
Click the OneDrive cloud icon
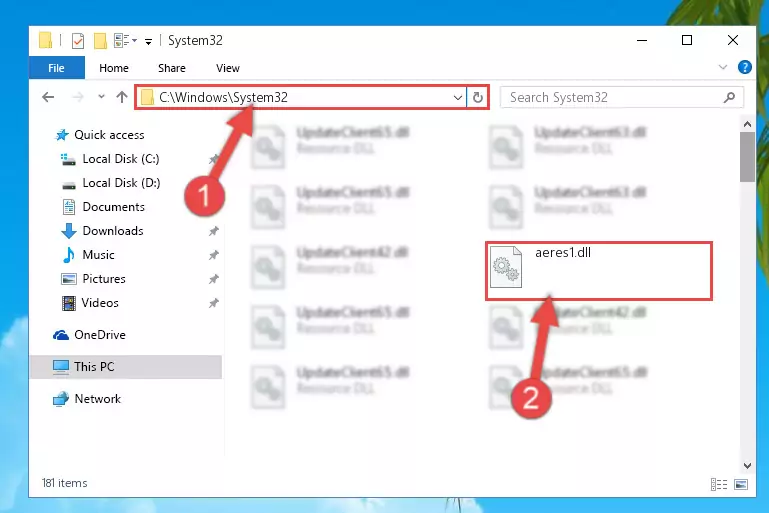coord(61,335)
